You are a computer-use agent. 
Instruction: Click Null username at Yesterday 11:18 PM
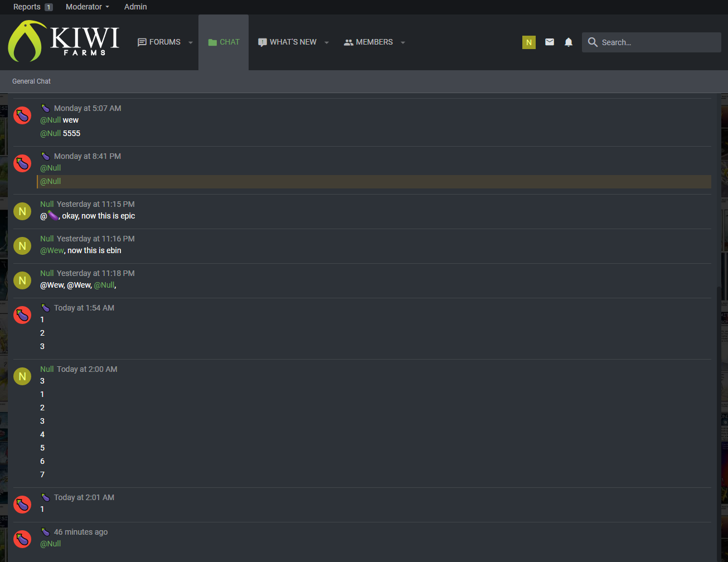(x=47, y=273)
